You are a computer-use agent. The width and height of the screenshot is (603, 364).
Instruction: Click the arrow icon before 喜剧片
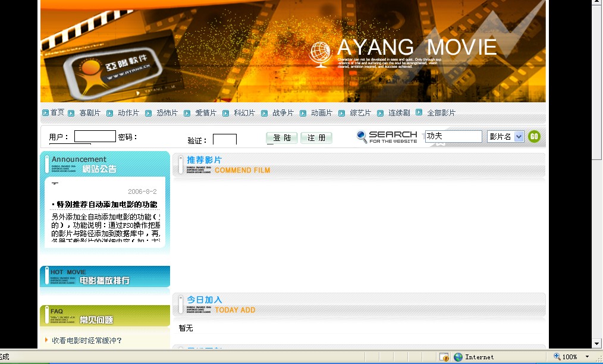pyautogui.click(x=71, y=113)
